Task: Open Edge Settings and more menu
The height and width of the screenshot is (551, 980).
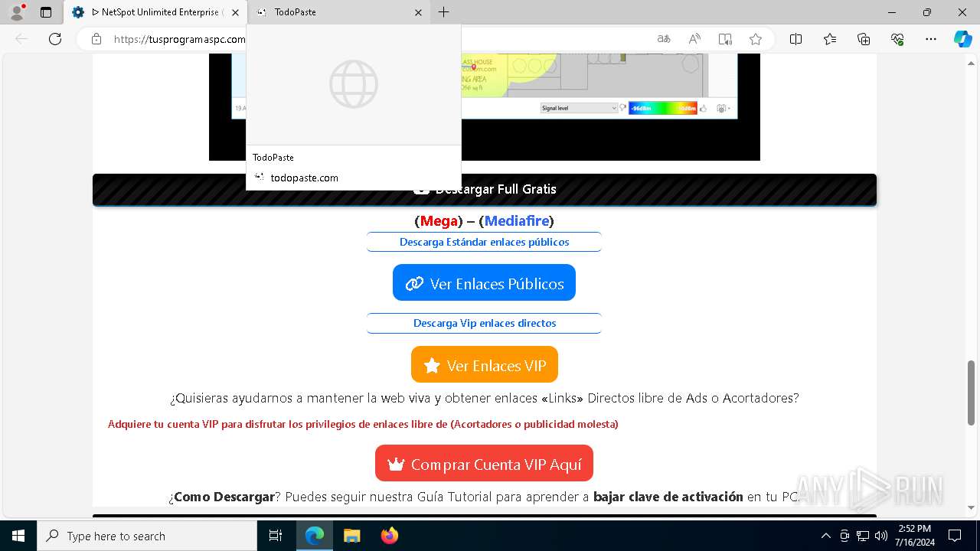Action: click(931, 39)
